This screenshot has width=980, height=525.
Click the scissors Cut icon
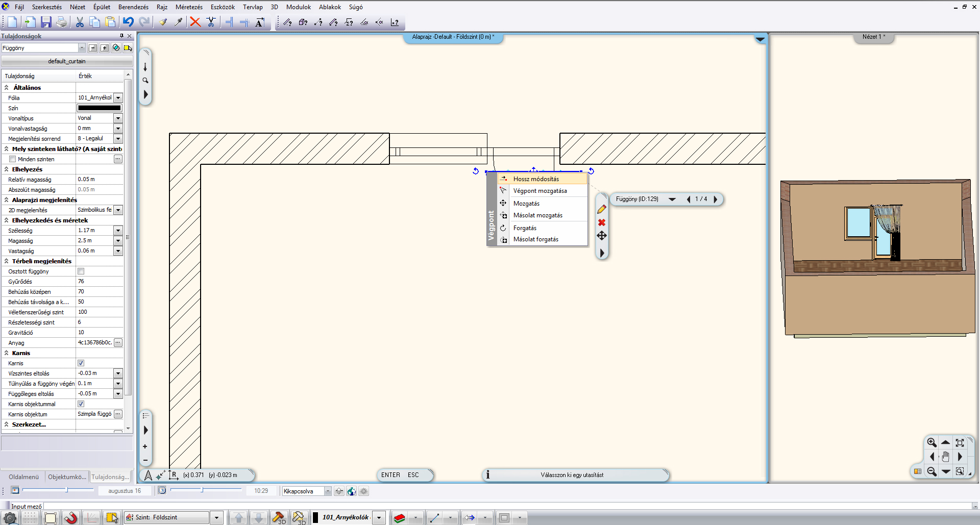[x=80, y=22]
